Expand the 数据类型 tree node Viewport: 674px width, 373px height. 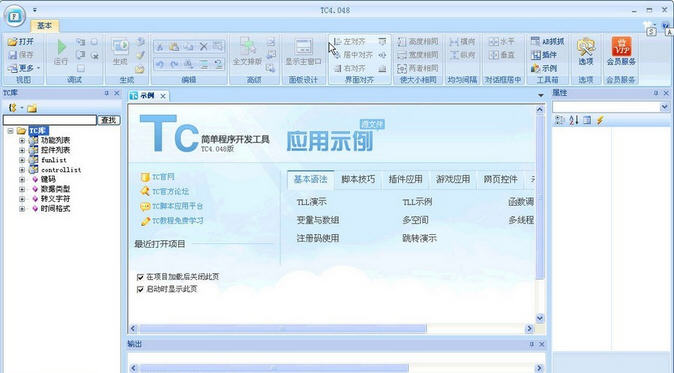22,189
